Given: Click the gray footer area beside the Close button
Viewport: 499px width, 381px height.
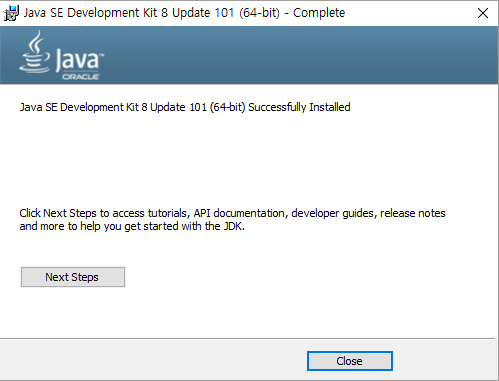Looking at the screenshot, I should point(153,361).
